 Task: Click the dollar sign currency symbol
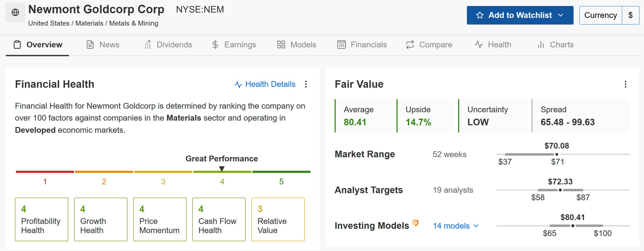pyautogui.click(x=630, y=15)
